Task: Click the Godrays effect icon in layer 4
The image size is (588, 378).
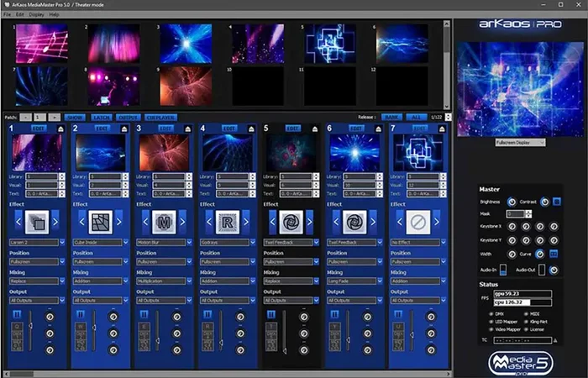Action: point(227,222)
